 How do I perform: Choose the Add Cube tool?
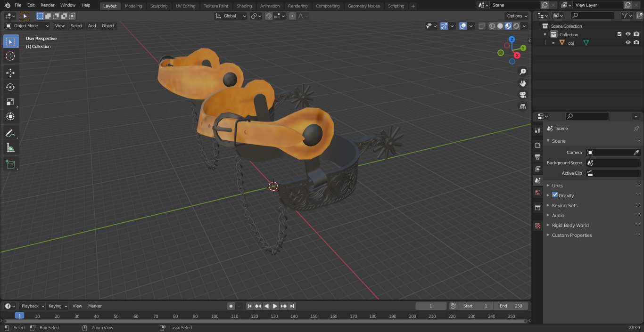10,164
